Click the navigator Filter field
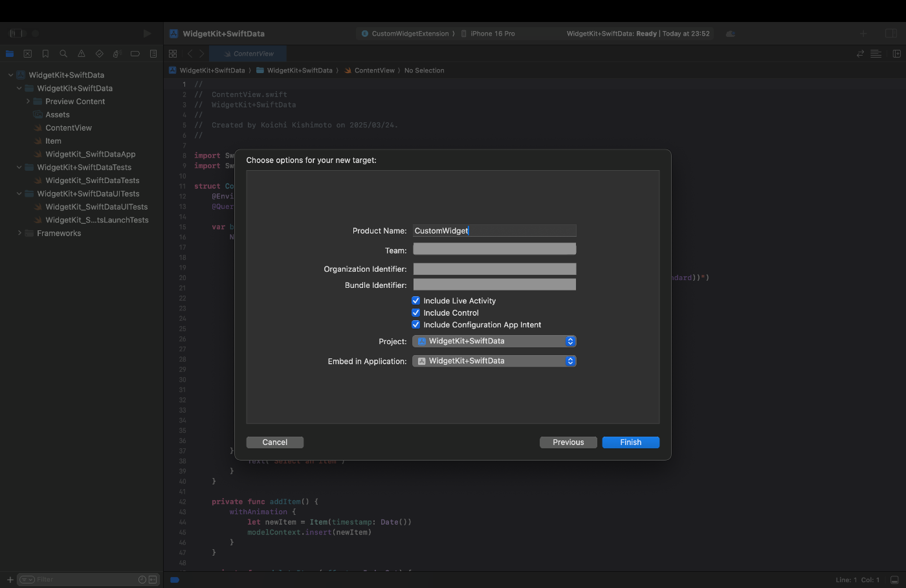The height and width of the screenshot is (588, 906). click(x=89, y=580)
